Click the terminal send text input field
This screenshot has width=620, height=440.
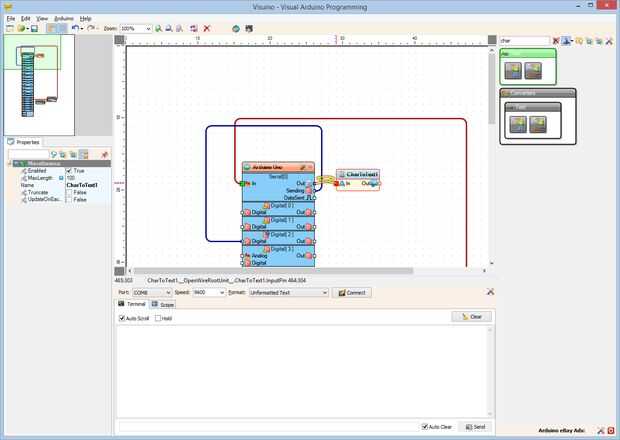269,427
